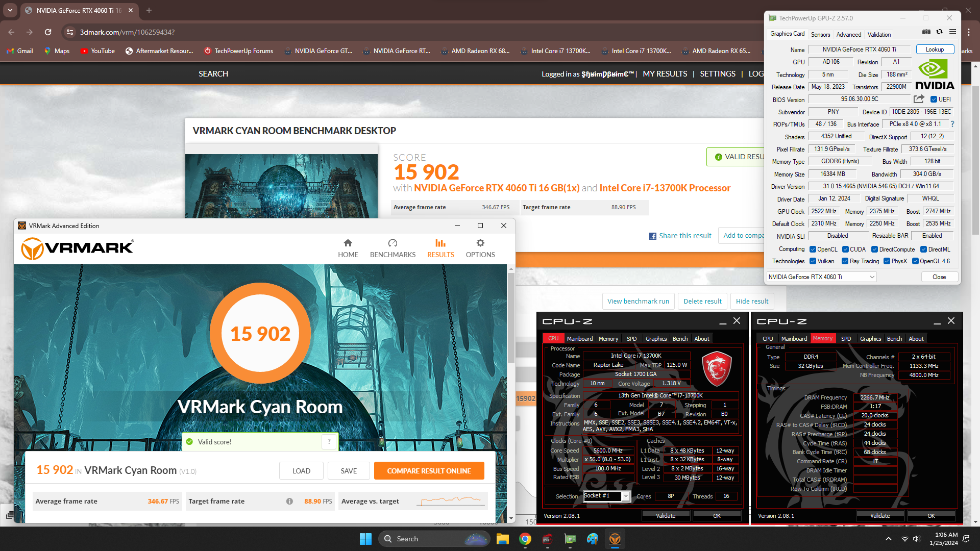Click the NVIDIA logo in GPU-Z

(x=934, y=74)
